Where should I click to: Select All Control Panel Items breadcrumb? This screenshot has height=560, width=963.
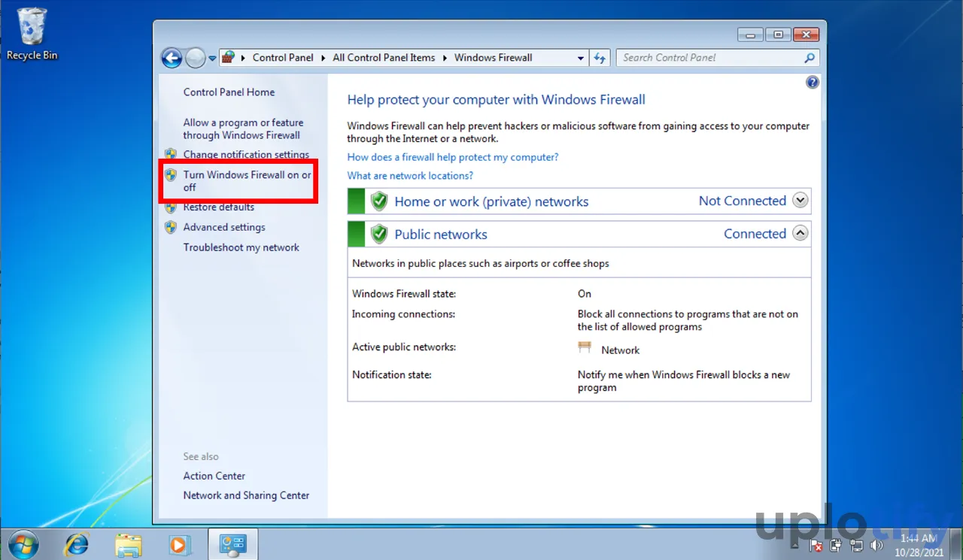(384, 58)
